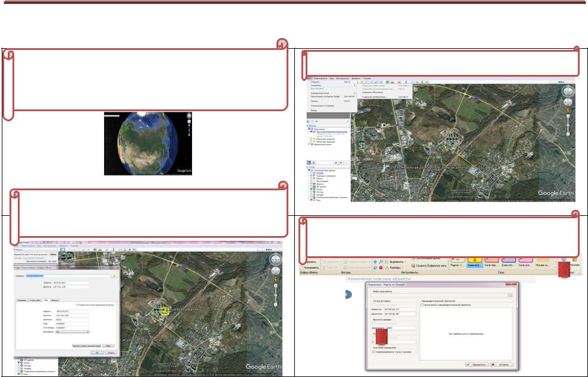The height and width of the screenshot is (377, 588).
Task: Toggle the Weather layer checkbox
Action: click(x=312, y=191)
